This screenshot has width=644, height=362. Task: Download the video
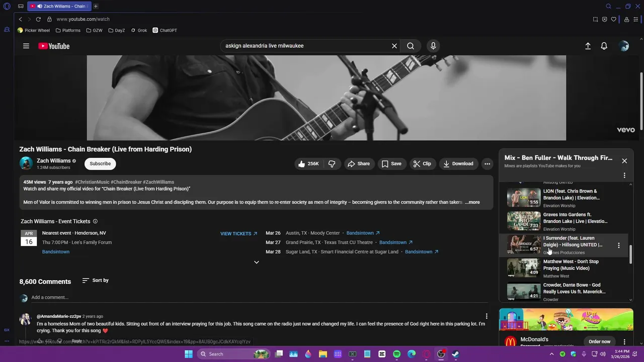pos(458,163)
